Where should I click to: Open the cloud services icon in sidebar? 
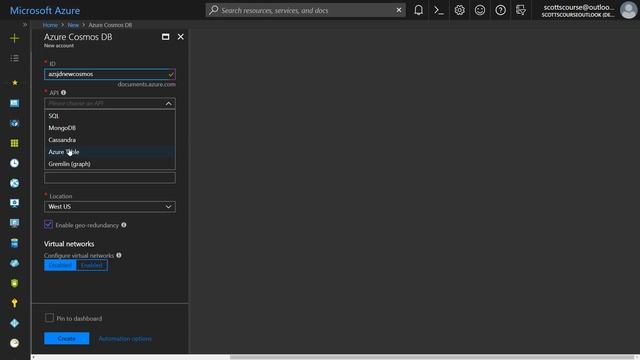point(14,263)
